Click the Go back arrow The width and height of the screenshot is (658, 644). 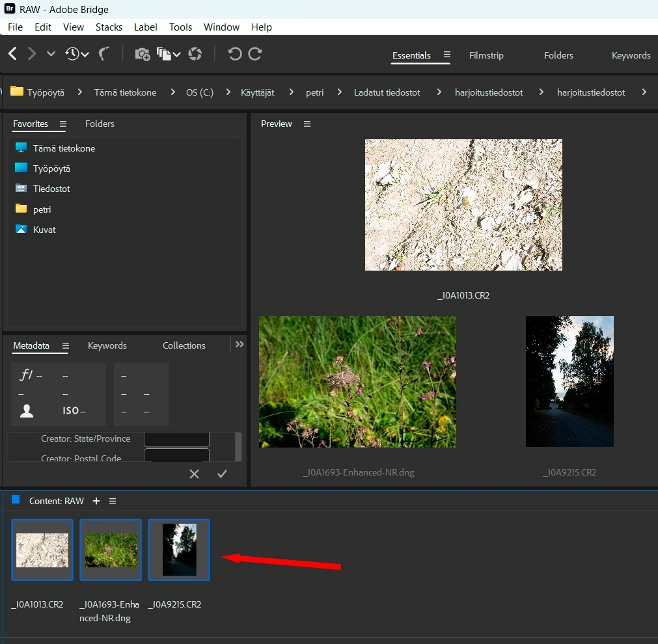tap(12, 54)
